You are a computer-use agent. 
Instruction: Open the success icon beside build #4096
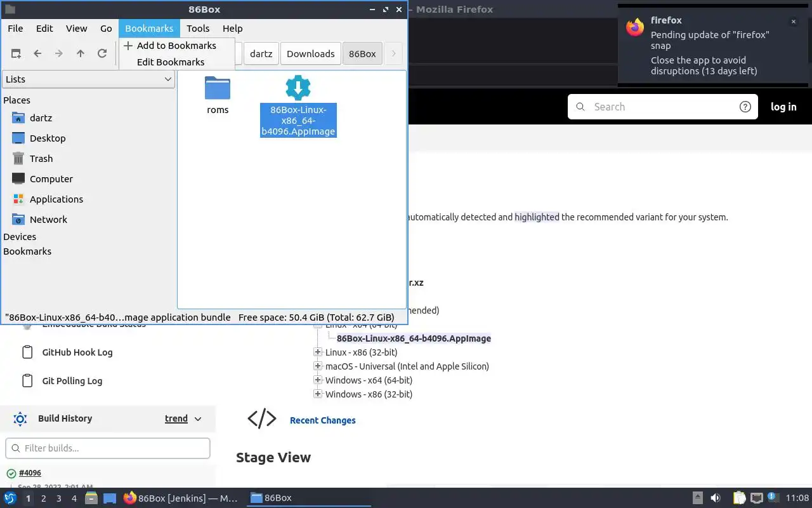11,474
